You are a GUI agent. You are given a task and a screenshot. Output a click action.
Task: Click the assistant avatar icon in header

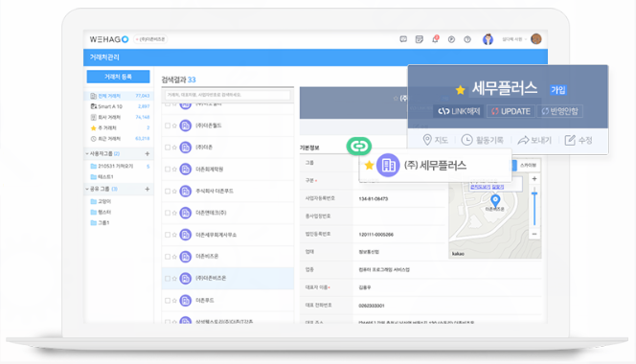click(x=488, y=39)
